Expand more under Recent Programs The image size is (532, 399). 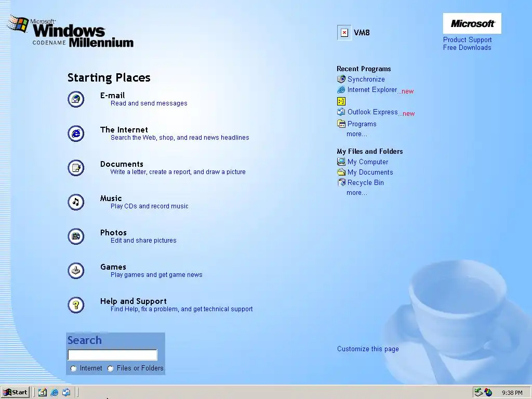(356, 134)
